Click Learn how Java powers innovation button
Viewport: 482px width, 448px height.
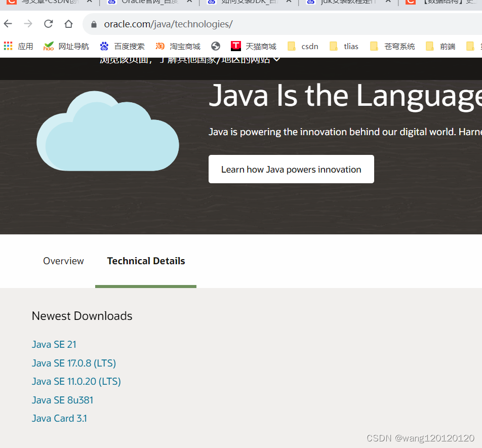pyautogui.click(x=291, y=169)
